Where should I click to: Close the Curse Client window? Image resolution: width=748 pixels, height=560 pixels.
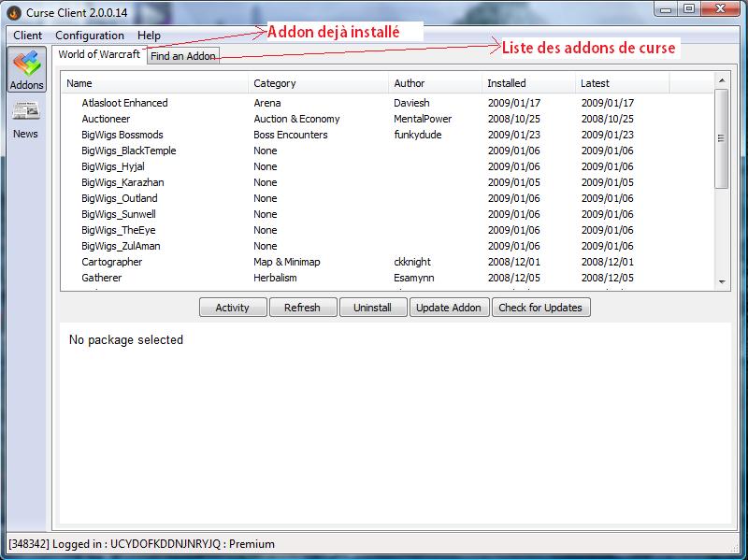point(721,8)
